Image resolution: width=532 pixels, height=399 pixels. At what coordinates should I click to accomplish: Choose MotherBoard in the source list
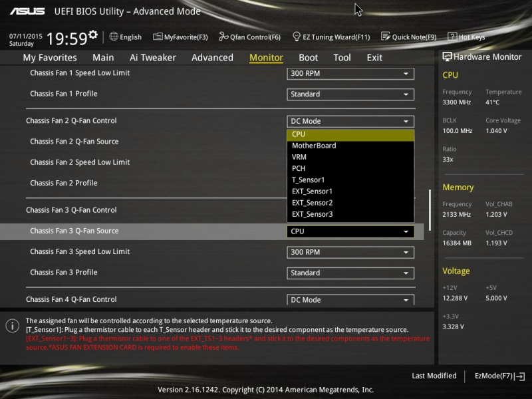point(350,146)
